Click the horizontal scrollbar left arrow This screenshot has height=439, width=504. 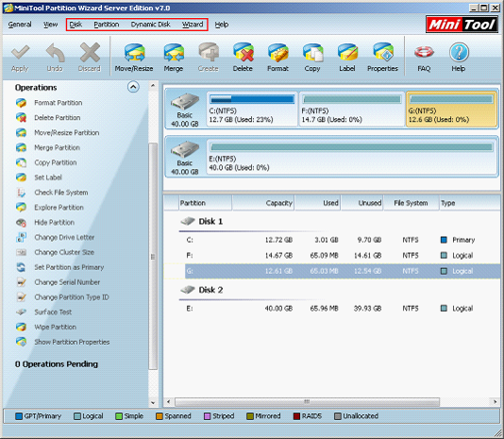click(x=168, y=401)
